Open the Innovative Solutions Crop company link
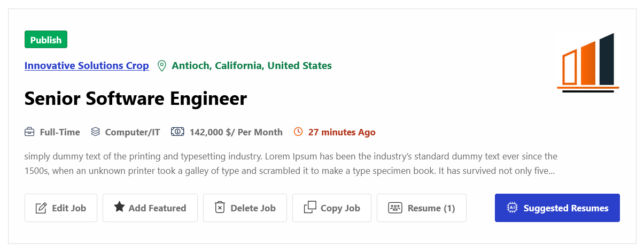The height and width of the screenshot is (252, 644). click(x=87, y=66)
